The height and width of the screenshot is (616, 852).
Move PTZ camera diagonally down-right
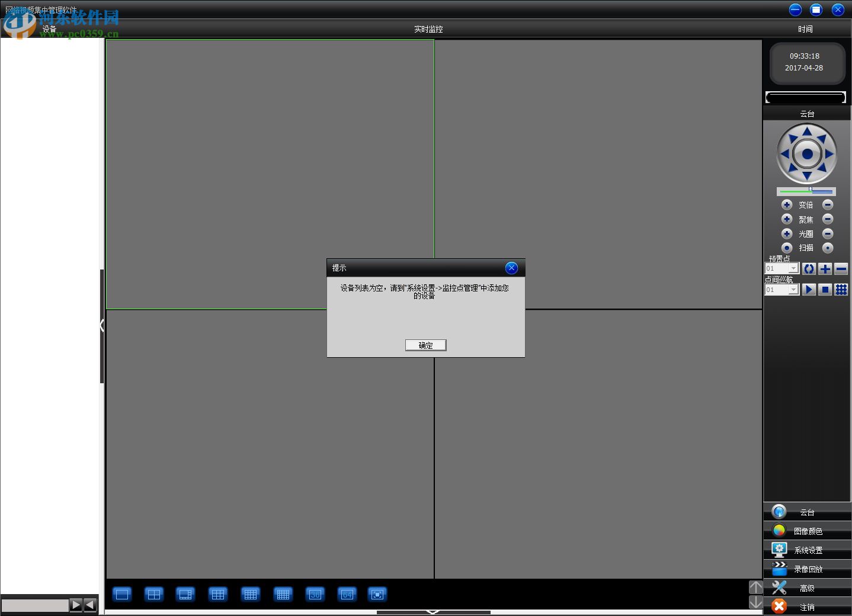tap(822, 168)
